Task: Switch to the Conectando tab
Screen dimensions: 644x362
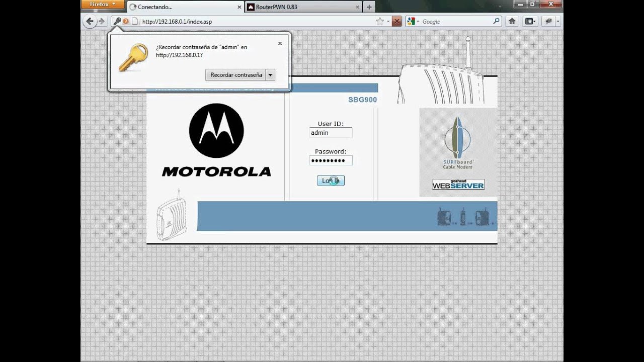Action: click(185, 7)
